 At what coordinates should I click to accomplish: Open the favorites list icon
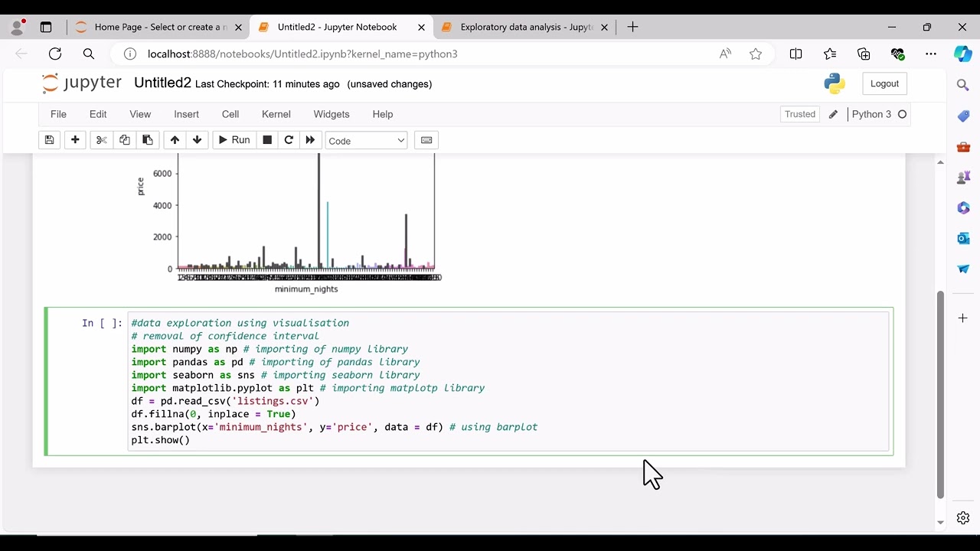click(x=830, y=54)
